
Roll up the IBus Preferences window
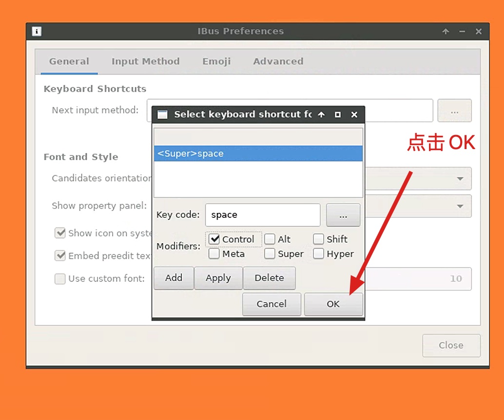pyautogui.click(x=446, y=32)
